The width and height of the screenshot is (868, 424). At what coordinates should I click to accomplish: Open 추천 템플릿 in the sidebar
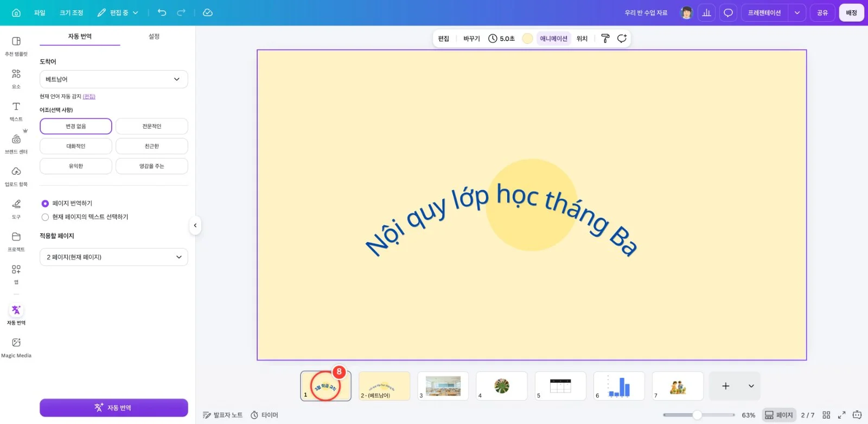[16, 46]
